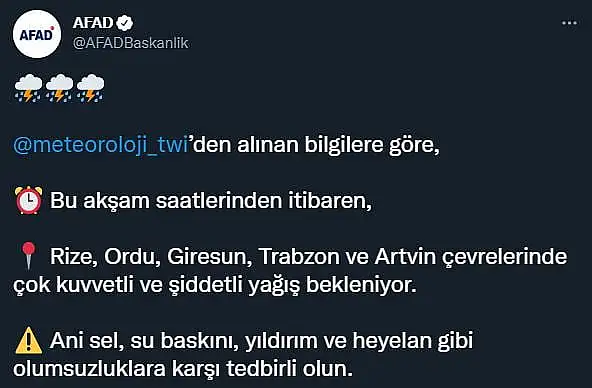This screenshot has width=592, height=388.
Task: Open the AFAD profile avatar
Action: point(37,34)
